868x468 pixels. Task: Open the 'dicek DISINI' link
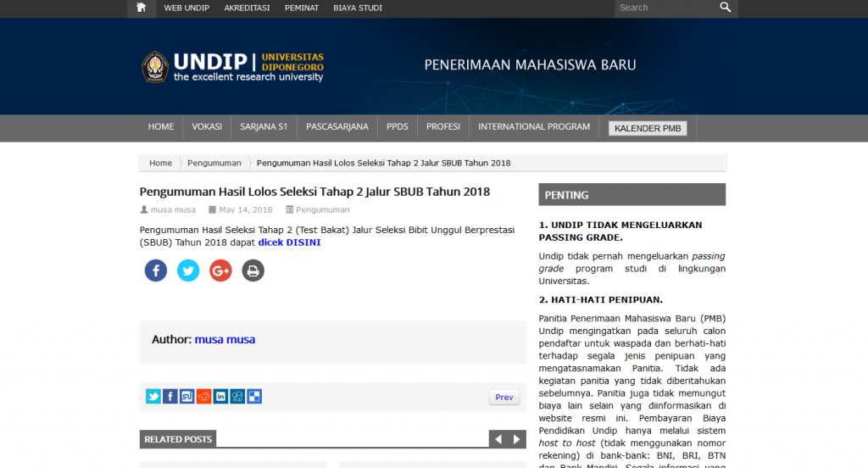point(289,242)
